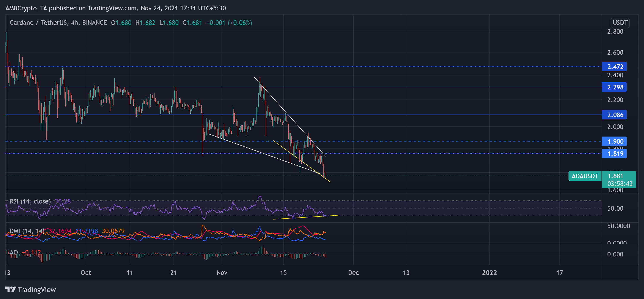Click the Nov date on time axis
644x299 pixels.
(222, 272)
